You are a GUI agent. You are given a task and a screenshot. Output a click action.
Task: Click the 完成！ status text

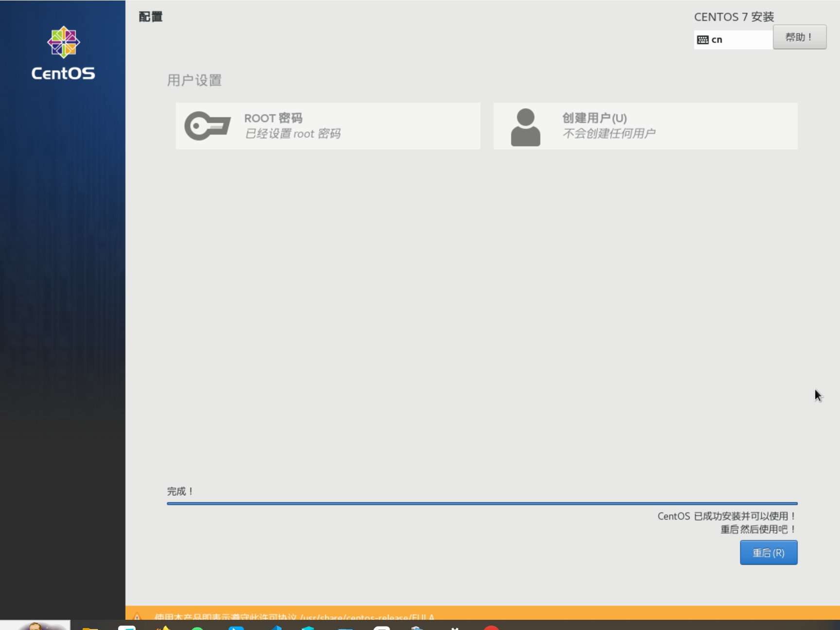point(180,491)
